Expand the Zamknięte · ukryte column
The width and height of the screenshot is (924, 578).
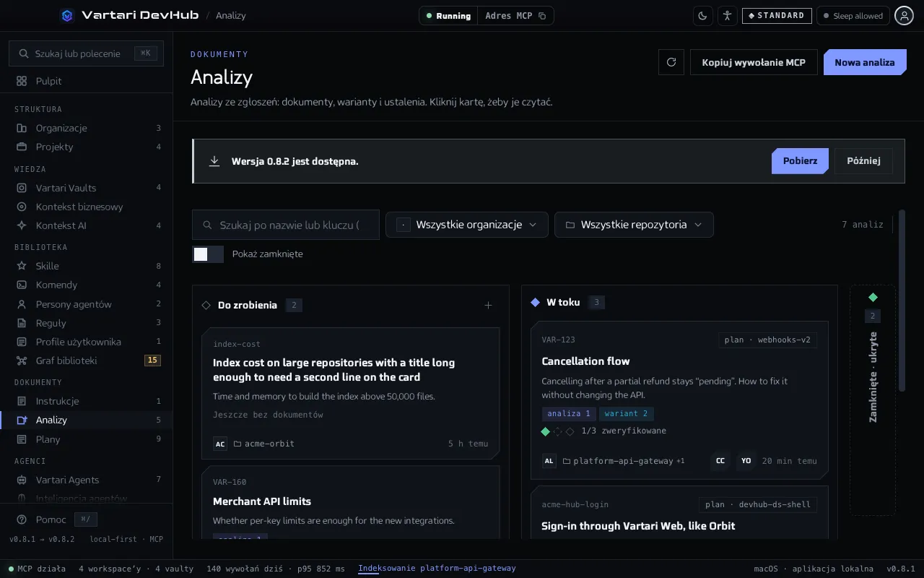873,400
